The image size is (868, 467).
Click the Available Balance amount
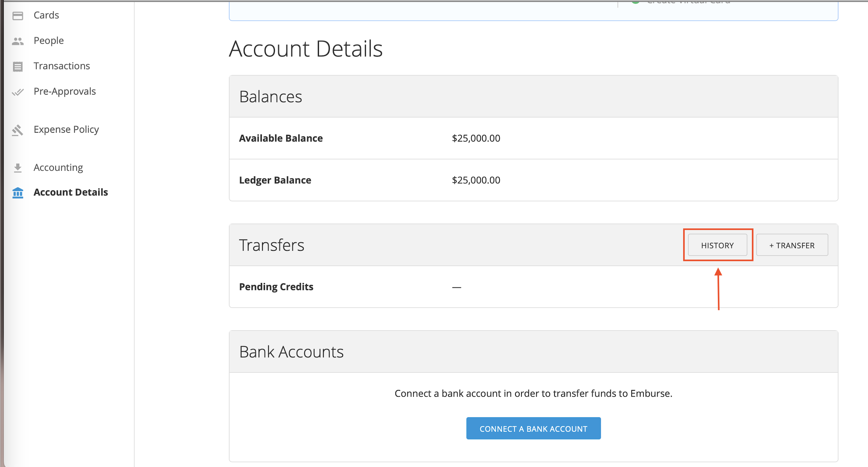point(476,138)
